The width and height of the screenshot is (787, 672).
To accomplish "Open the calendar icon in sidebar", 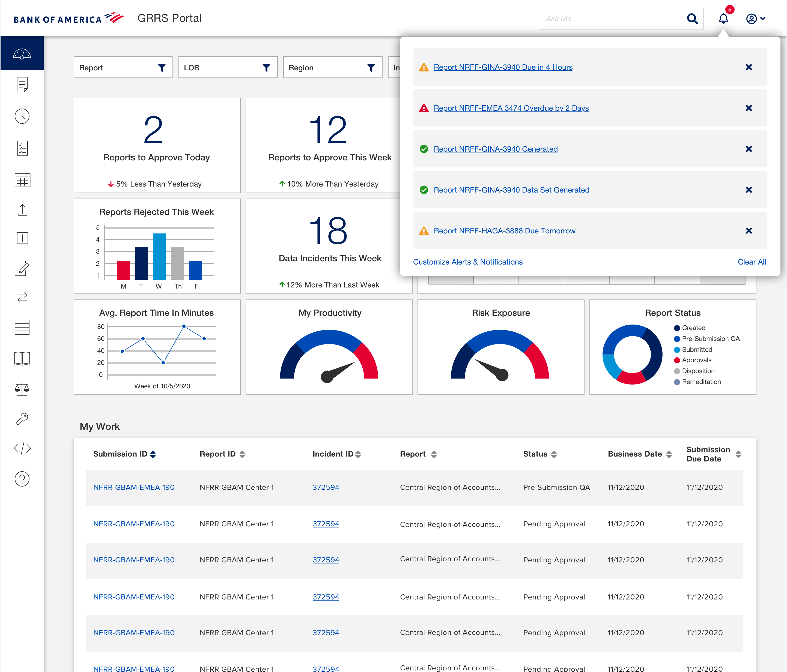I will 22,179.
